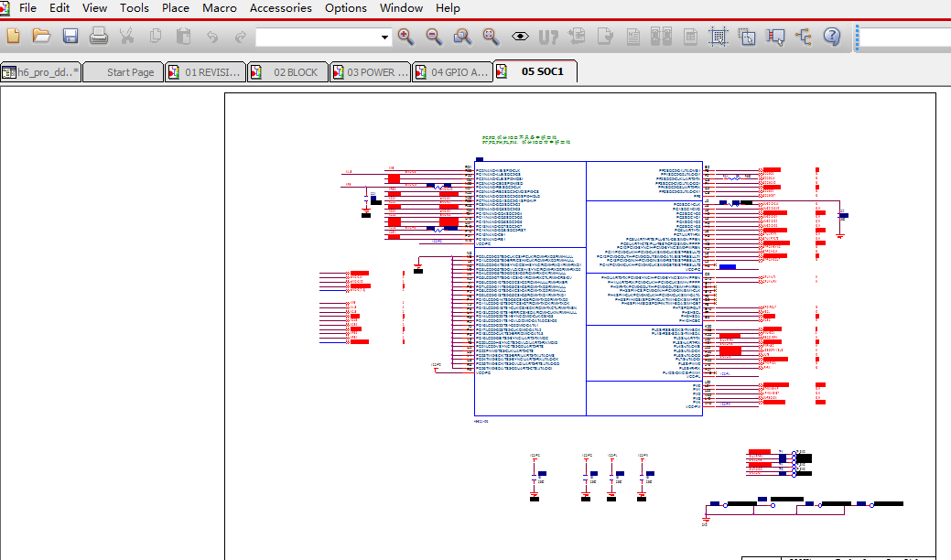Open the most recent part dropdown
The width and height of the screenshot is (951, 560).
[384, 37]
